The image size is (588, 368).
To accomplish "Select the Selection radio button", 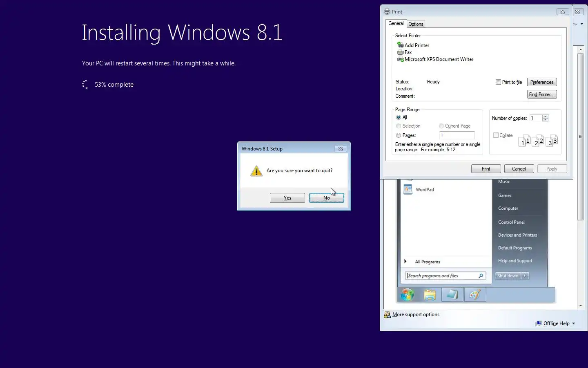I will 399,126.
